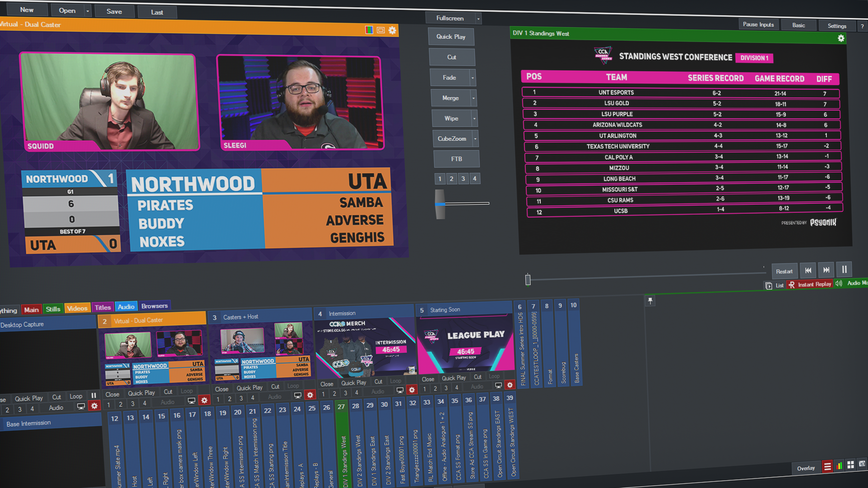This screenshot has height=488, width=868.
Task: Click the pause icon on the Desktop Capture input
Action: (94, 395)
